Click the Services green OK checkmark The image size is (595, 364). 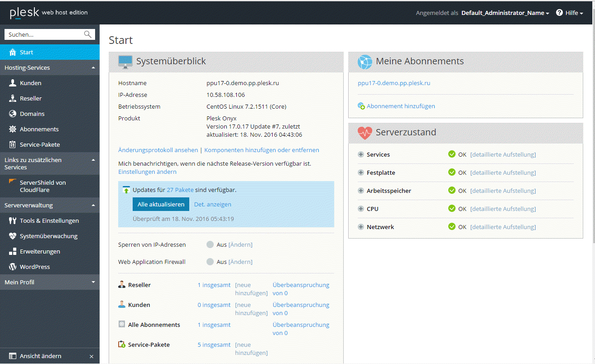click(x=451, y=154)
